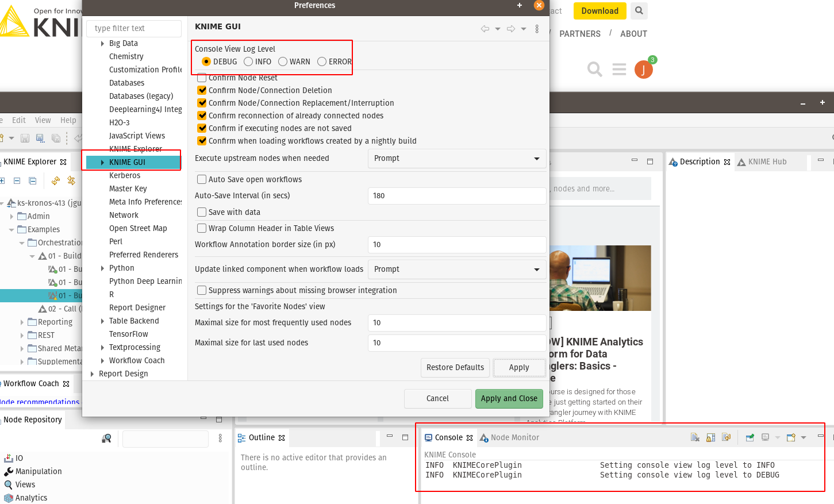Screen dimensions: 834x504
Task: Open View menu in KNIME menu bar
Action: pyautogui.click(x=43, y=120)
